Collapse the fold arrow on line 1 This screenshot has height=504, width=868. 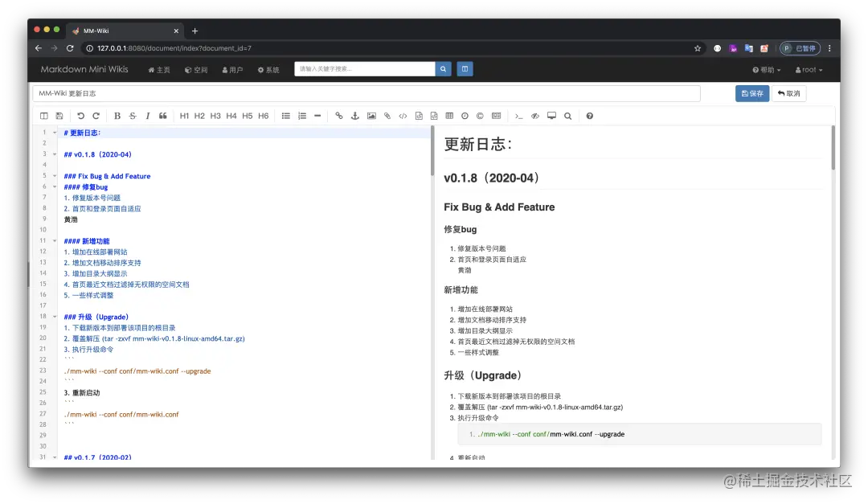click(x=55, y=133)
